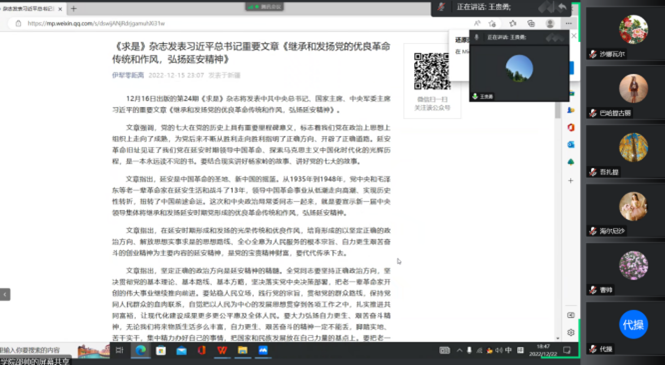Open the collections icon in browser toolbar
The height and width of the screenshot is (365, 665).
tap(531, 23)
